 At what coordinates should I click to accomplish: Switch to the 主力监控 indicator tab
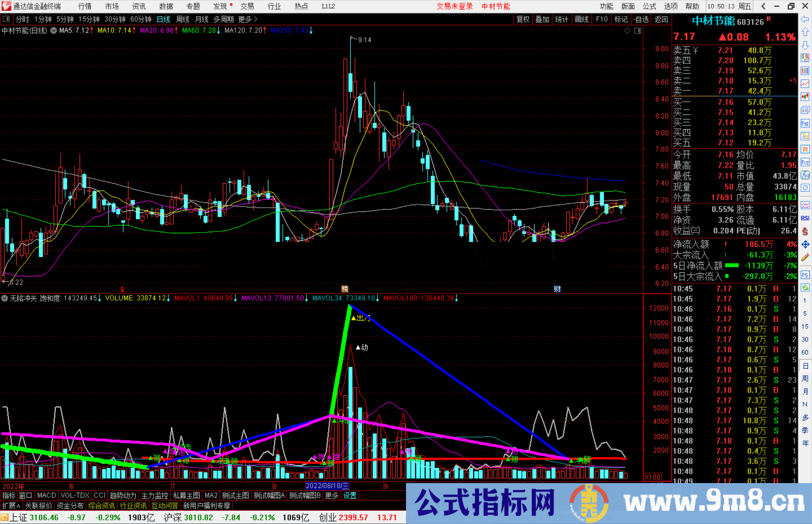click(155, 495)
